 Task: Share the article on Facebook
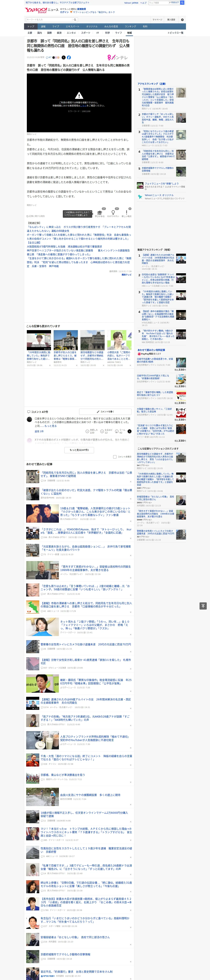coord(69,57)
